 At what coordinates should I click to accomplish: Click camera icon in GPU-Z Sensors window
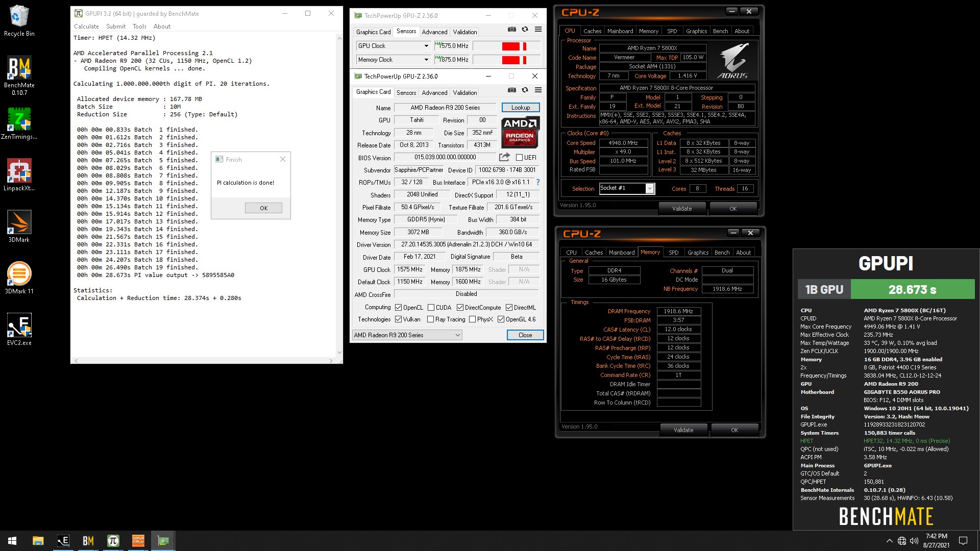click(512, 29)
